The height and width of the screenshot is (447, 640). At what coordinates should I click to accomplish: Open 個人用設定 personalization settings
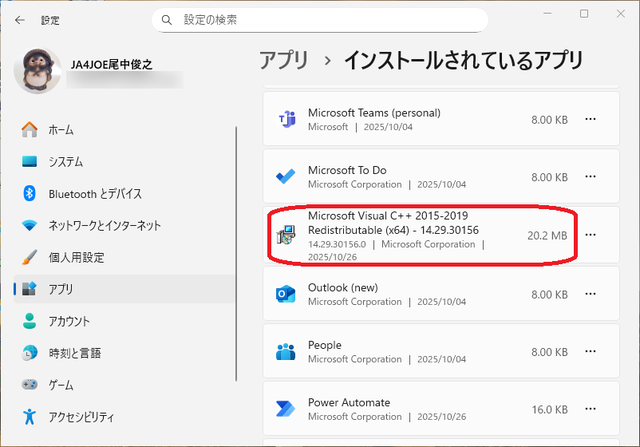[x=124, y=257]
